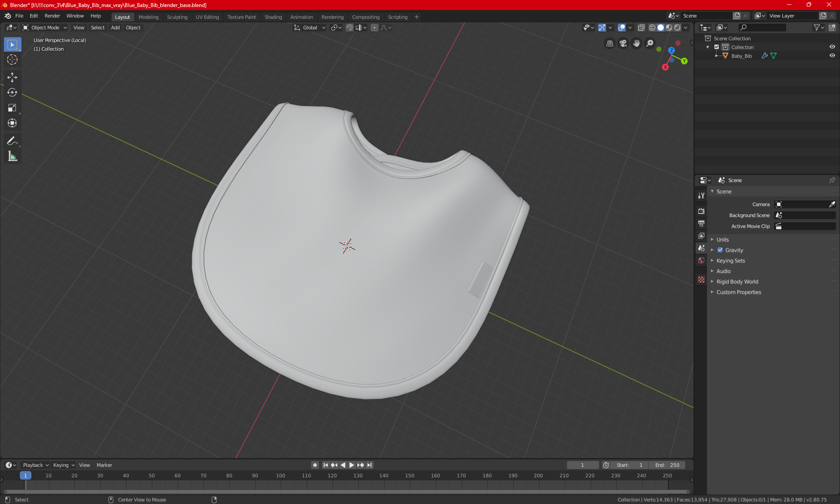Select the Measure tool

pyautogui.click(x=12, y=156)
